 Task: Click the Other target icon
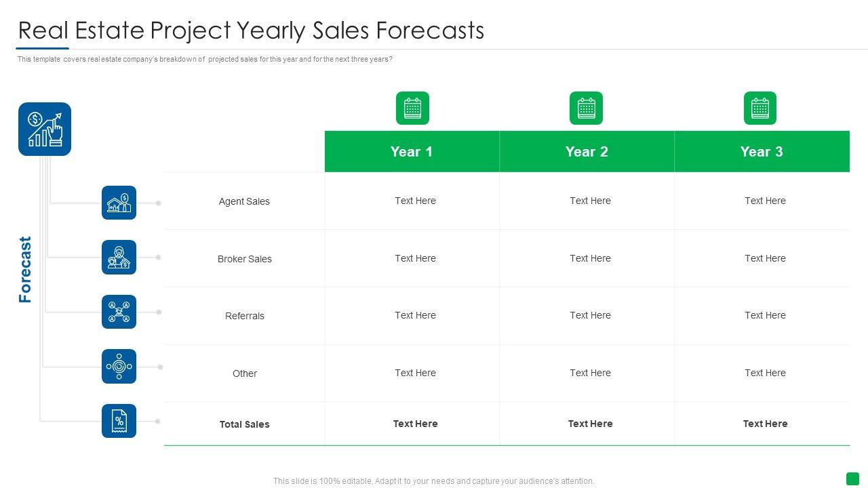[x=119, y=367]
